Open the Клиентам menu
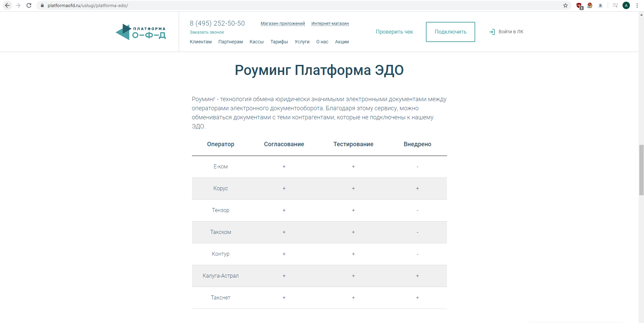 click(x=201, y=42)
